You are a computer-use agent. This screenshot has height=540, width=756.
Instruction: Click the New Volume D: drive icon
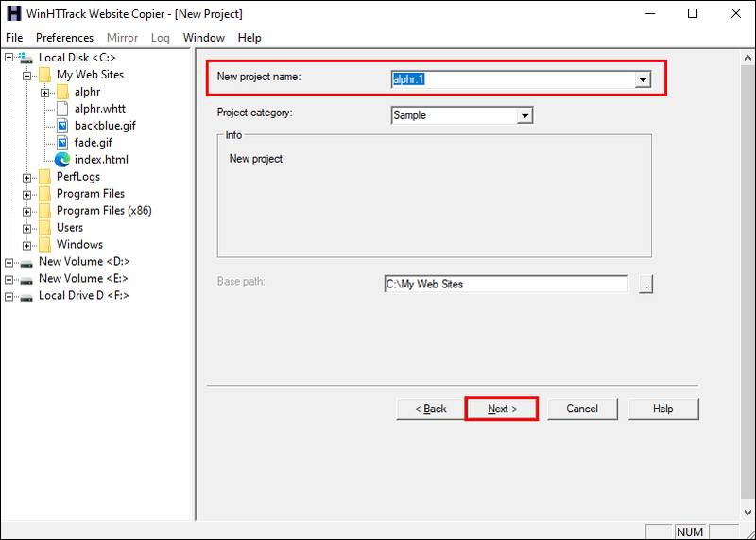click(26, 263)
